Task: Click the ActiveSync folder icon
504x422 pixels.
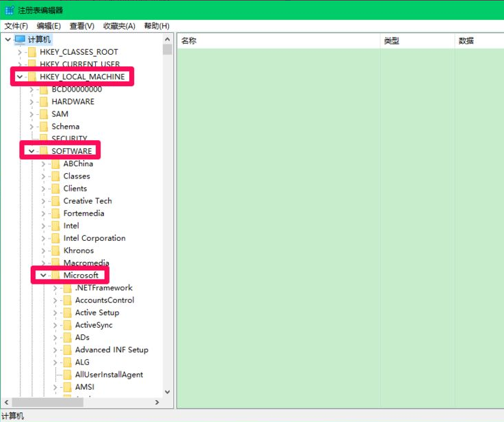Action: pos(67,326)
